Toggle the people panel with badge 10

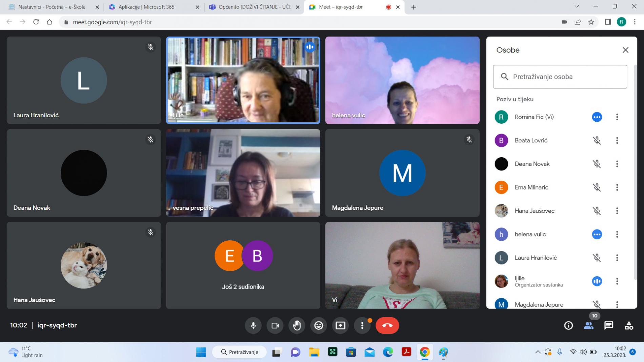(x=589, y=325)
